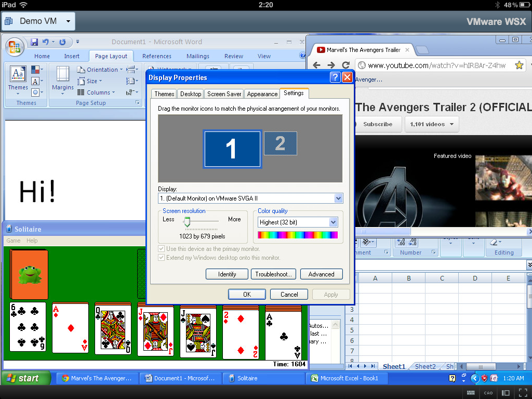Click Subscribe on the YouTube page
Image resolution: width=532 pixels, height=399 pixels.
point(378,124)
